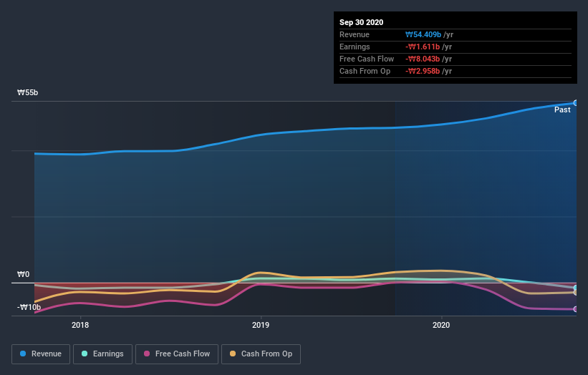Screen dimensions: 588x375
Task: Click the Earnings endpoint marker
Action: point(576,288)
